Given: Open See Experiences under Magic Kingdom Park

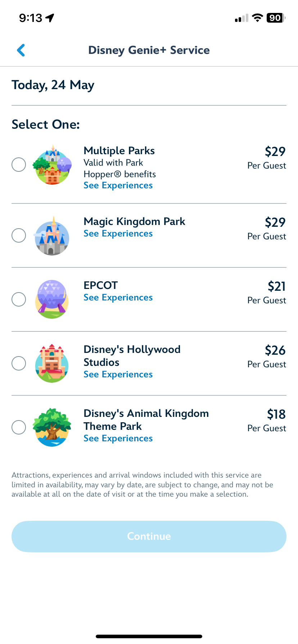Looking at the screenshot, I should pyautogui.click(x=118, y=234).
